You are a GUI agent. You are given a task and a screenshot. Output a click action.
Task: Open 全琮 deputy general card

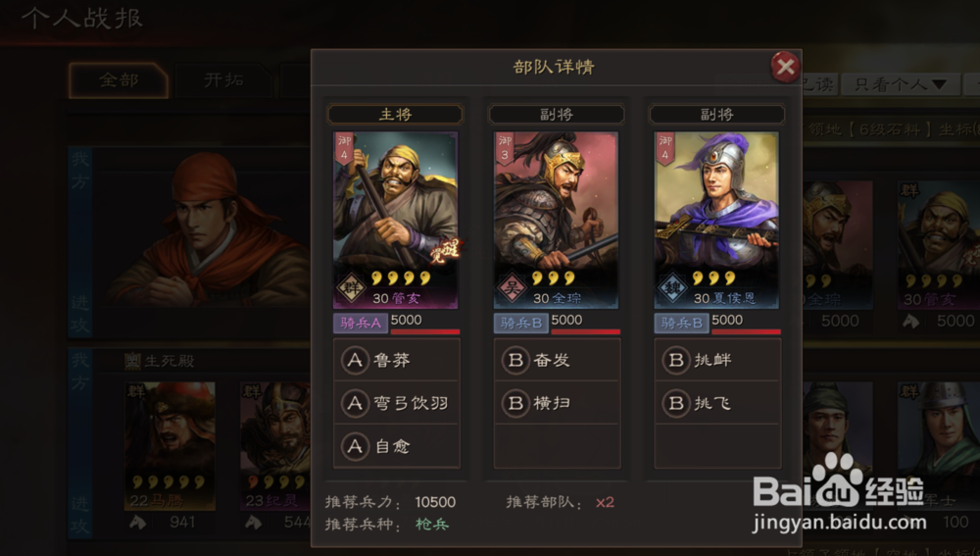click(557, 221)
